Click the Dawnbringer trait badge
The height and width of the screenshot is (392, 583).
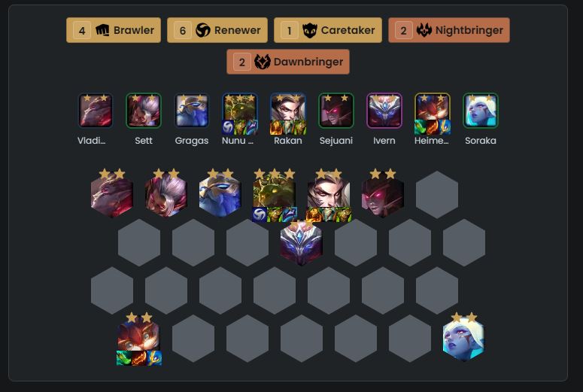(x=288, y=62)
